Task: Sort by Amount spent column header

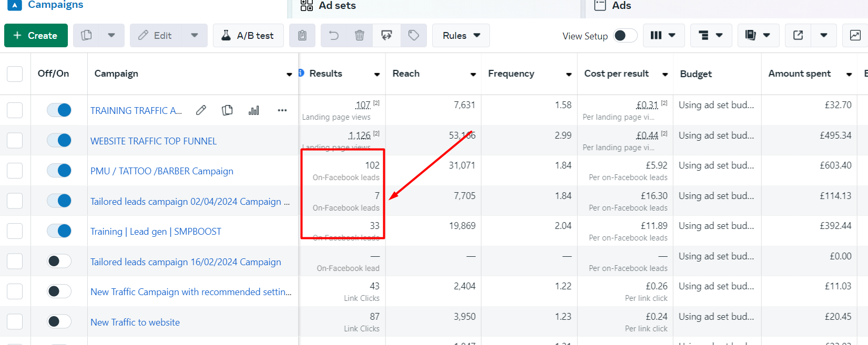Action: [x=799, y=74]
